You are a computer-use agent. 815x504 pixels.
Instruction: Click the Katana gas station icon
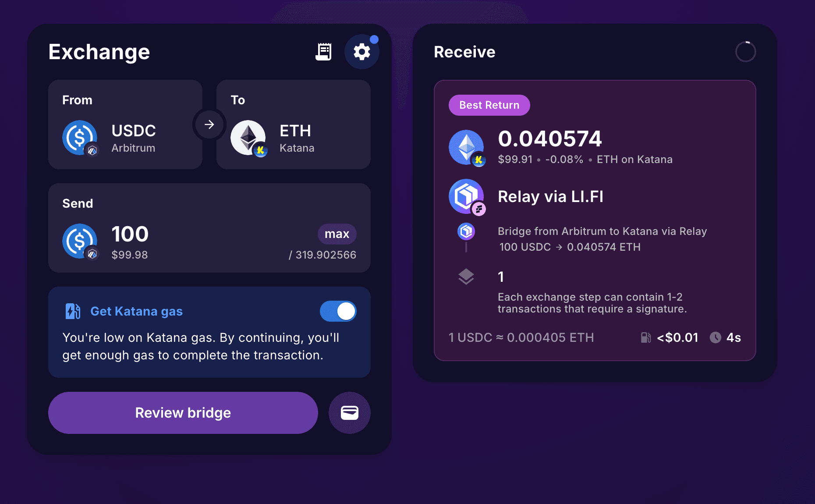(73, 311)
